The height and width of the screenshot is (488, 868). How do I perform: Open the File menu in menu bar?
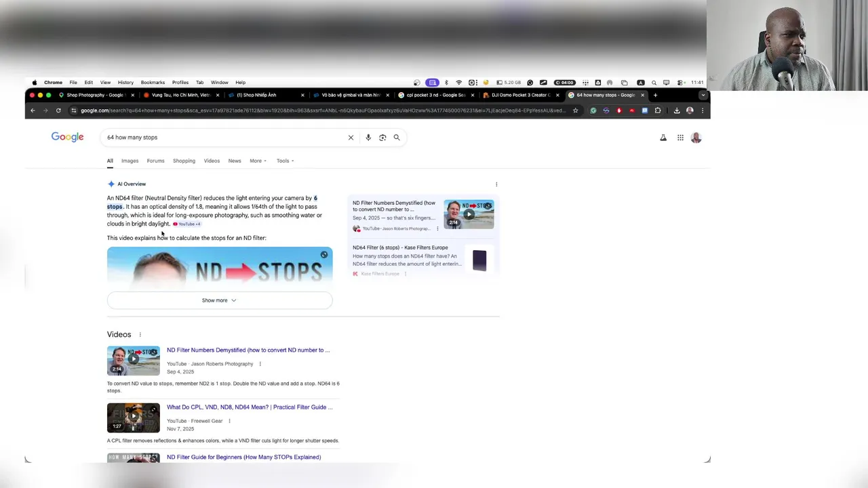(x=73, y=83)
